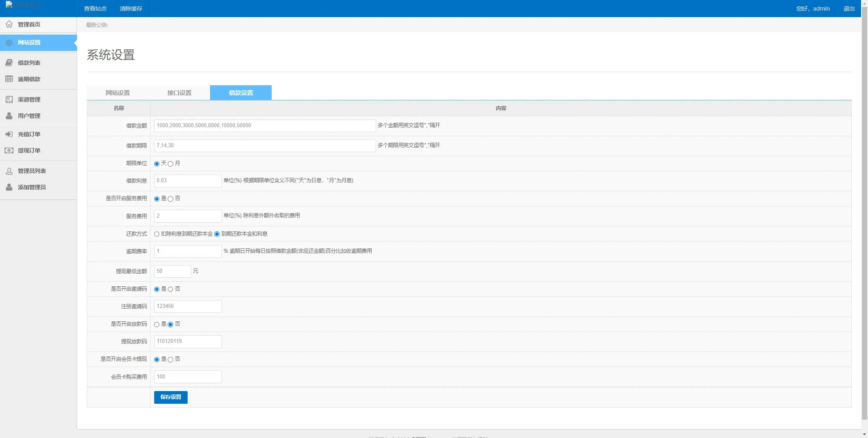Click the 管理员列表 person icon

click(9, 171)
